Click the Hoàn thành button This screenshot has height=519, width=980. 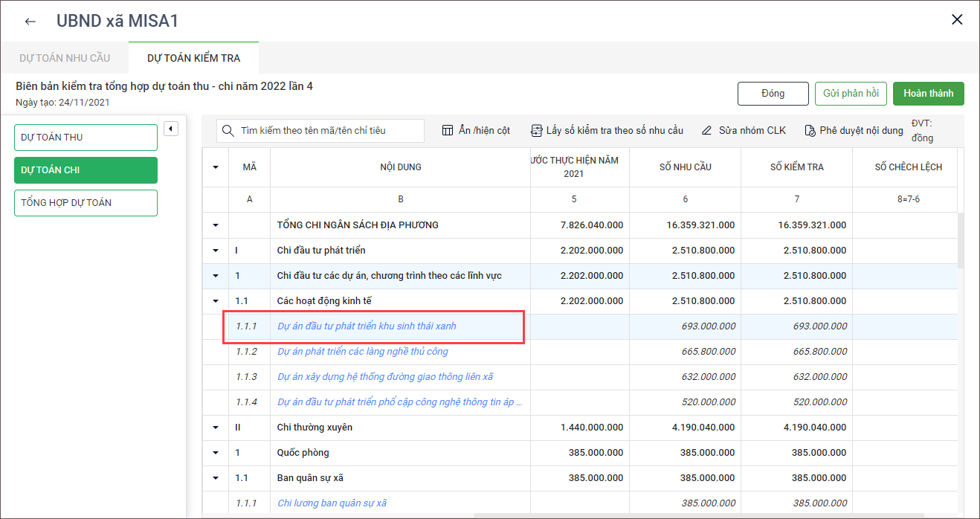928,94
